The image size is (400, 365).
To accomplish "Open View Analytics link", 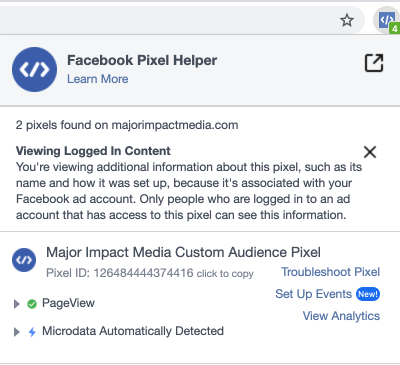I will coord(341,316).
